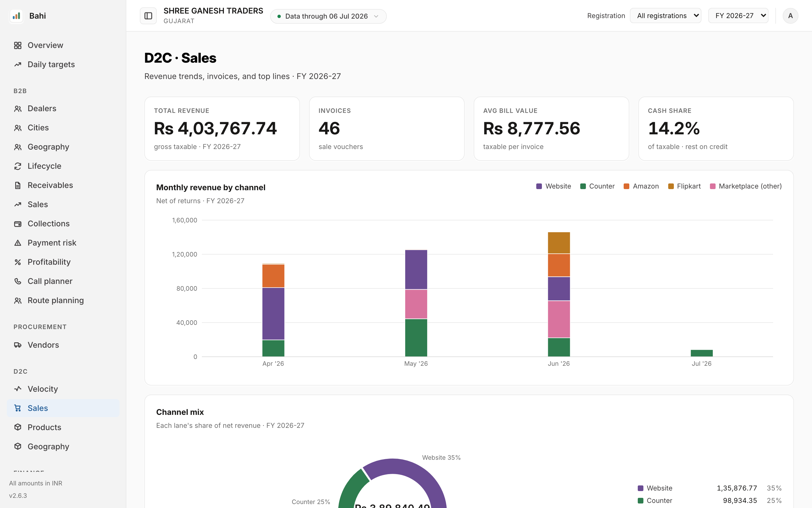The image size is (812, 508).
Task: Click the SHREE GANESH TRADERS company name
Action: click(x=213, y=11)
